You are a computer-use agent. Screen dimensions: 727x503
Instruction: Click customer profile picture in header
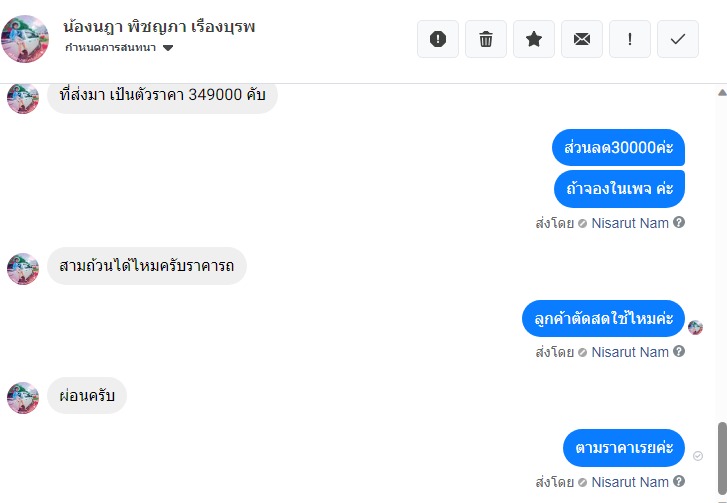point(25,39)
